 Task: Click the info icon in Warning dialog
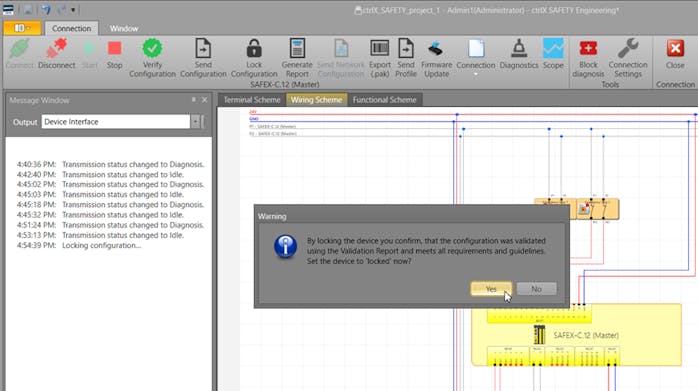click(285, 247)
